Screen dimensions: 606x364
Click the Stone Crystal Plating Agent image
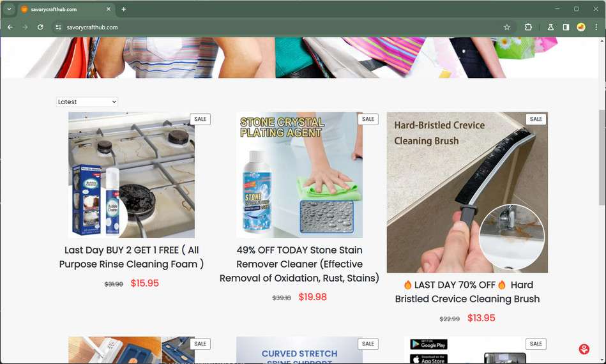click(299, 175)
